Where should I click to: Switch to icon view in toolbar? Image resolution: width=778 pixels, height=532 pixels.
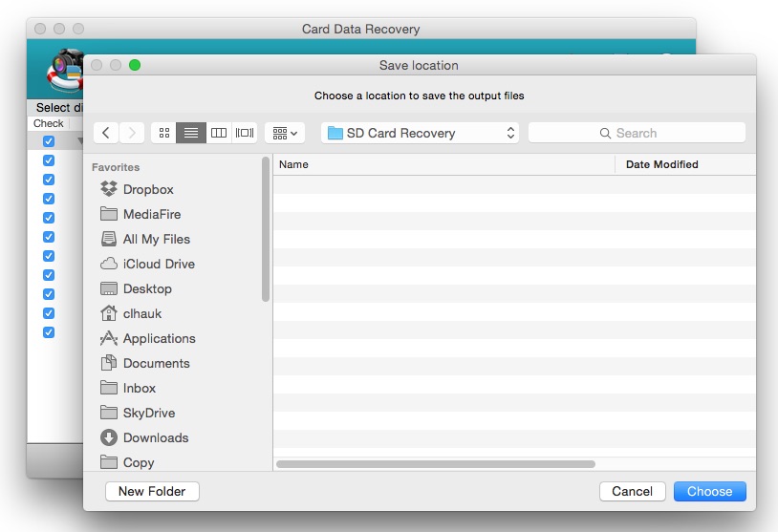pos(163,133)
